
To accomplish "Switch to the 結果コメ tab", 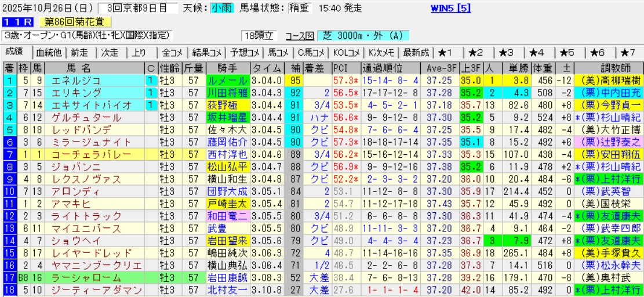I will pyautogui.click(x=207, y=52).
